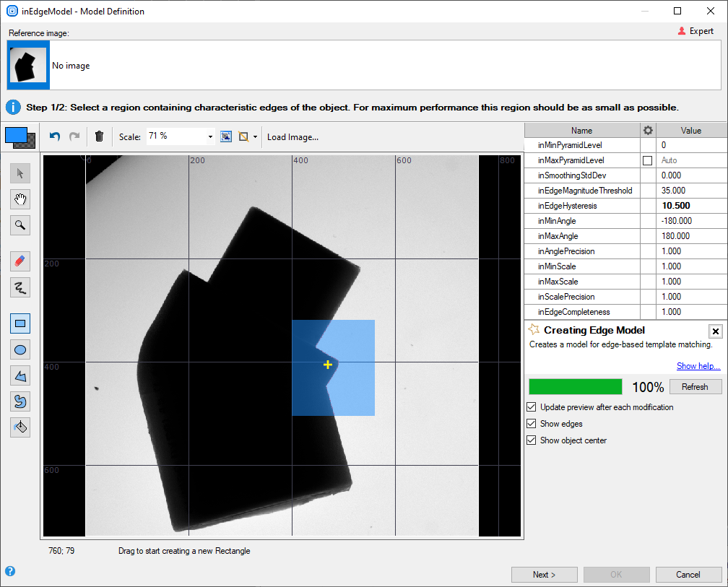Click the trash can delete icon
This screenshot has width=728, height=587.
[x=100, y=136]
